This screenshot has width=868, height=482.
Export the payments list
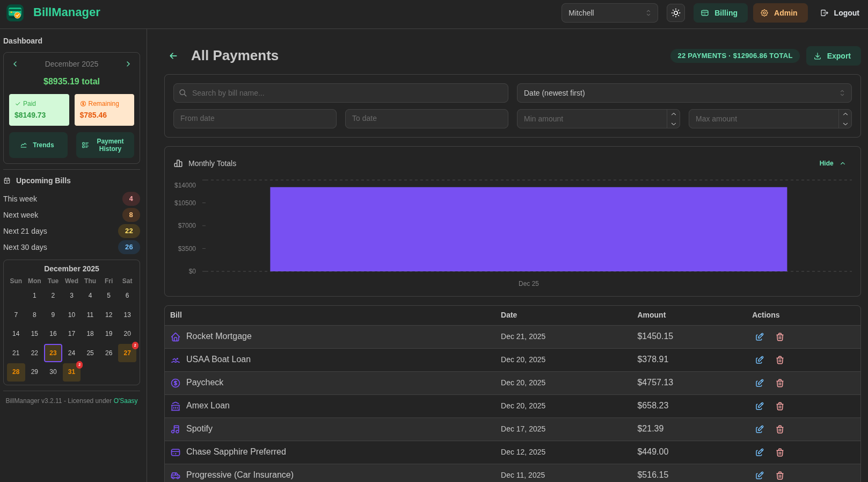[x=833, y=56]
